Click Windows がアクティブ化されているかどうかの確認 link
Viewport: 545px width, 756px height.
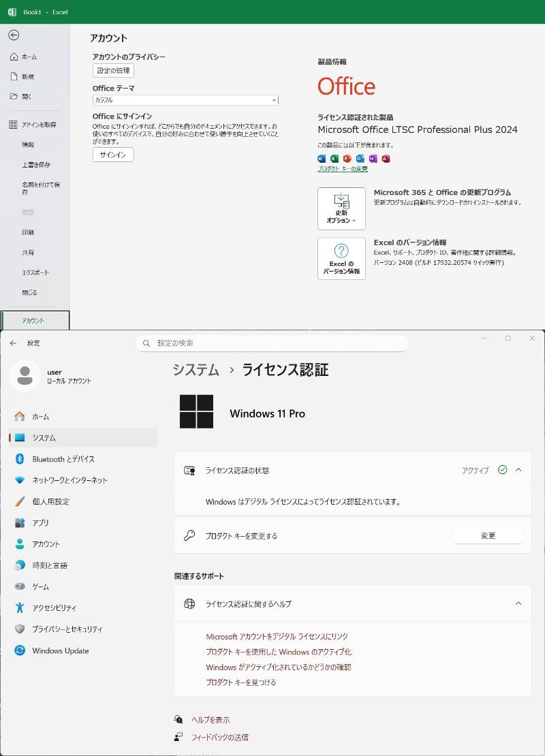point(279,667)
